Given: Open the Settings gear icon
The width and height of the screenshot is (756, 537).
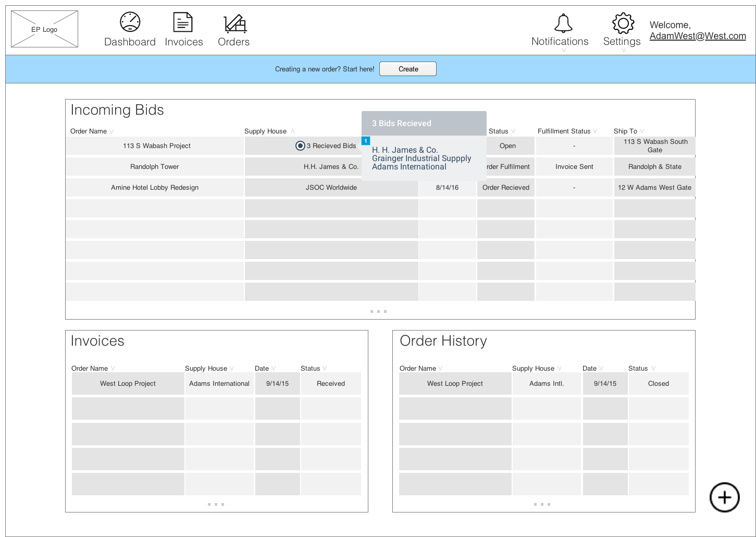Looking at the screenshot, I should (x=623, y=23).
